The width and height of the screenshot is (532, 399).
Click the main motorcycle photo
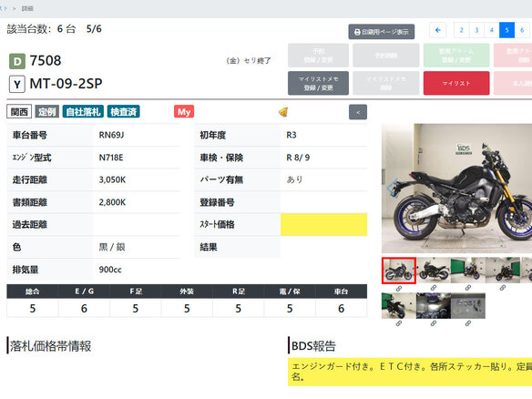point(456,189)
